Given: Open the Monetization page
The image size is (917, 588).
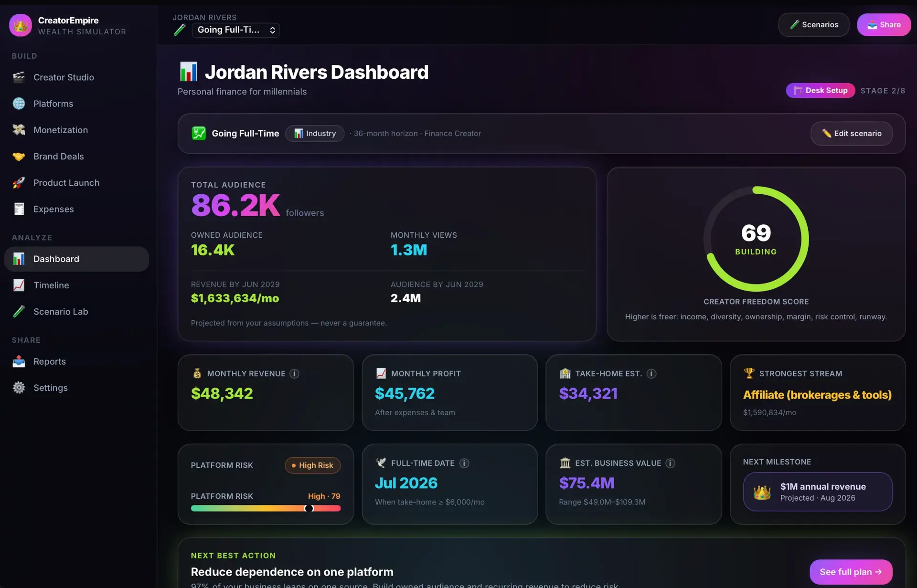Looking at the screenshot, I should click(76, 130).
